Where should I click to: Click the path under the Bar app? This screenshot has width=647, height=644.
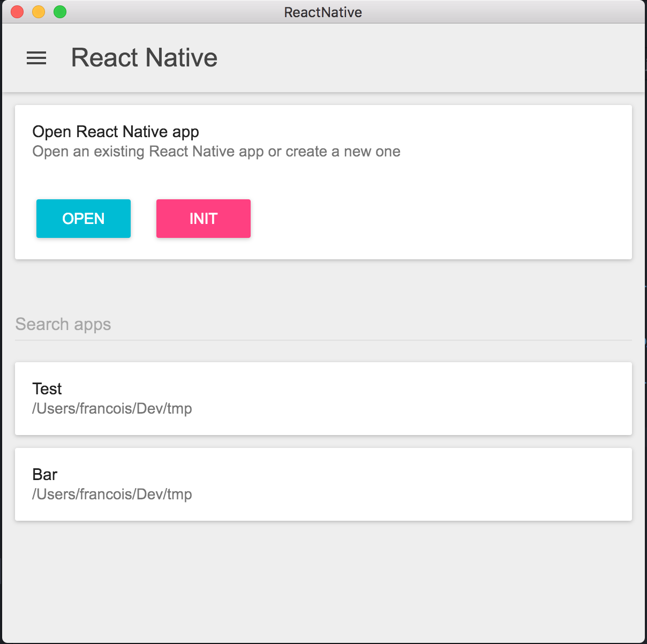(x=112, y=495)
